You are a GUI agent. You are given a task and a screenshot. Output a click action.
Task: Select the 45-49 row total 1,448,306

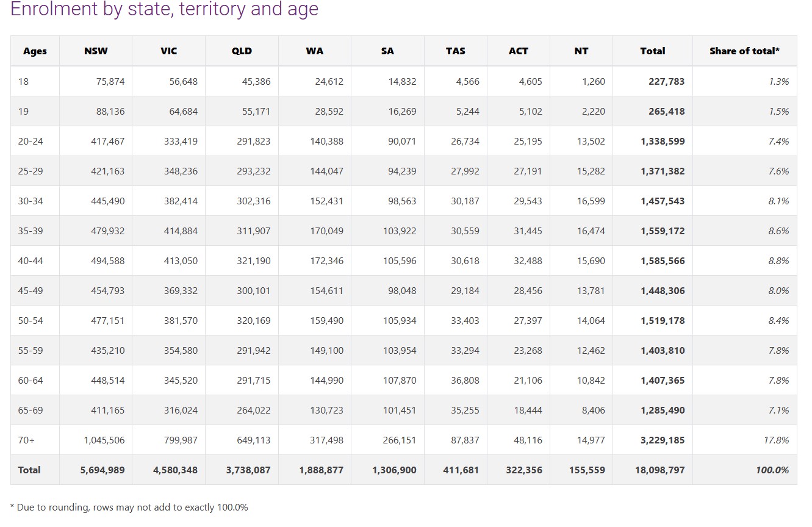click(663, 290)
